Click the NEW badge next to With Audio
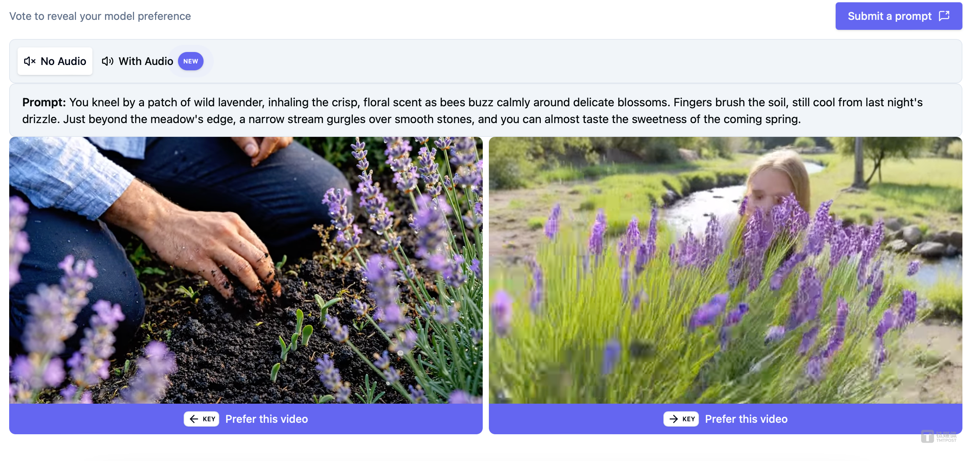980x461 pixels. tap(191, 61)
